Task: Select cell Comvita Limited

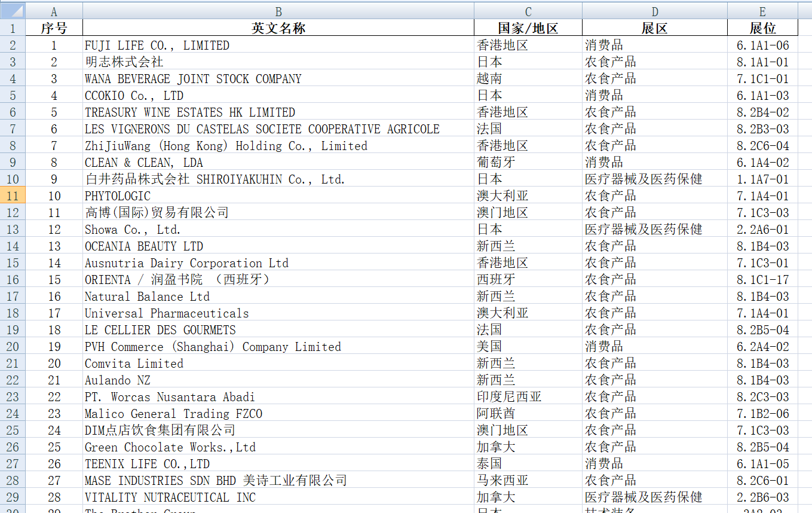Action: tap(278, 363)
